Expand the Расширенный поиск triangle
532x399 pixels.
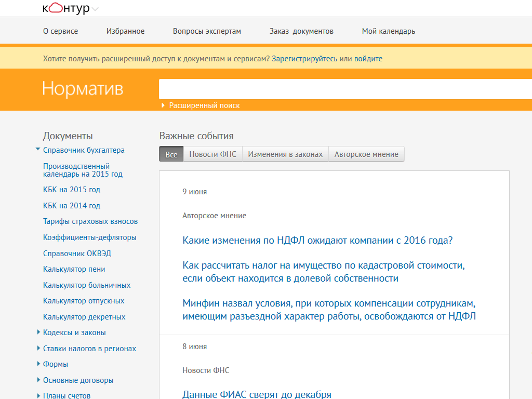pyautogui.click(x=163, y=105)
